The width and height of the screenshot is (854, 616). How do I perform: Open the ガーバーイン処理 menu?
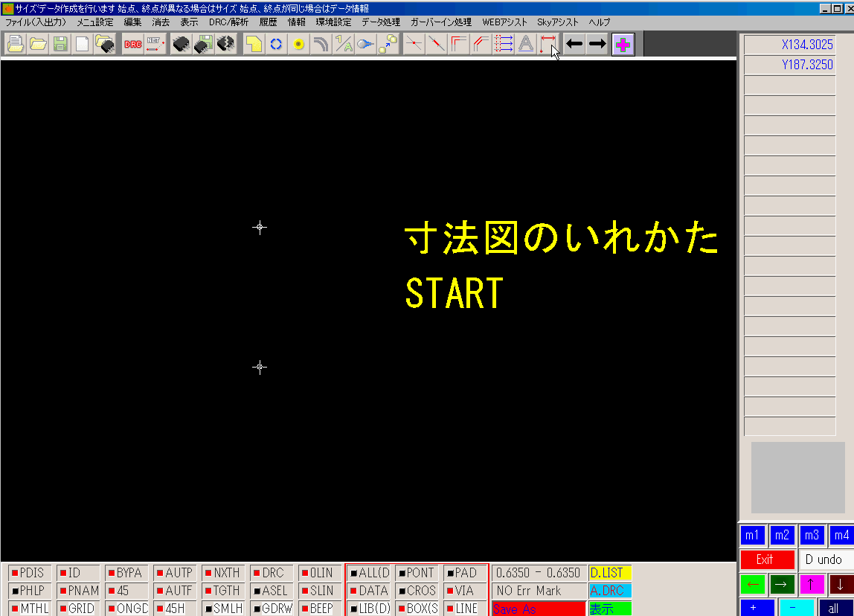point(440,22)
